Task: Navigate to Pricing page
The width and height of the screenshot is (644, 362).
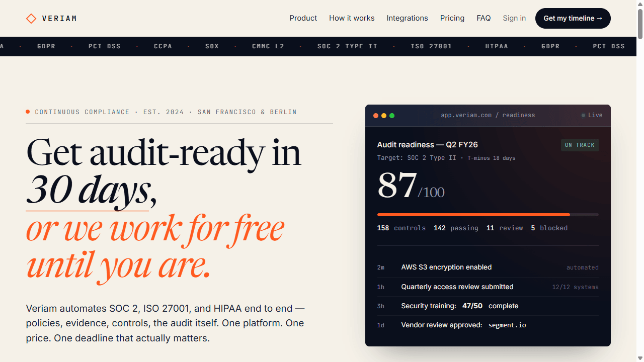Action: (x=452, y=18)
